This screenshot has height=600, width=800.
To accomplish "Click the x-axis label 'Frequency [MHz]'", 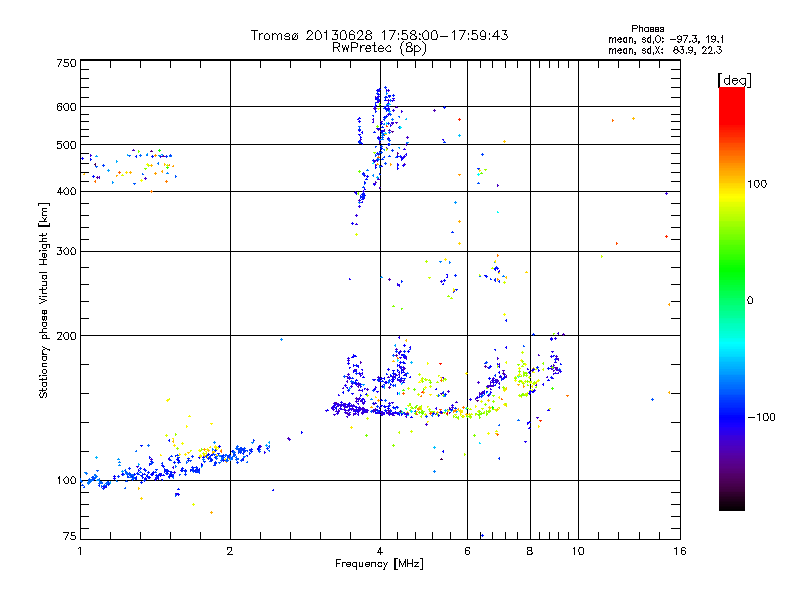I will pyautogui.click(x=379, y=564).
